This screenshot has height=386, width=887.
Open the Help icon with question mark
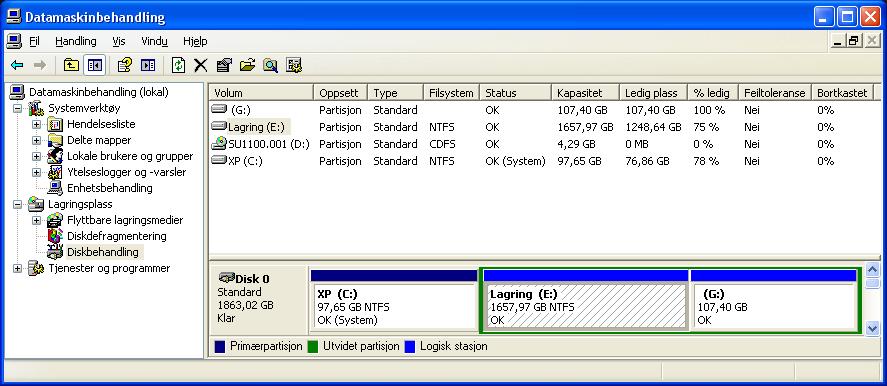[x=124, y=66]
